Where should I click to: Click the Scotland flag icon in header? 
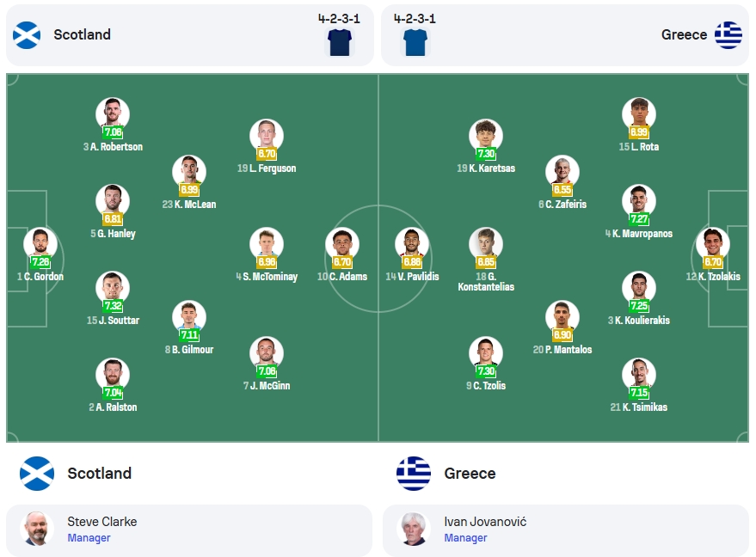tap(27, 35)
